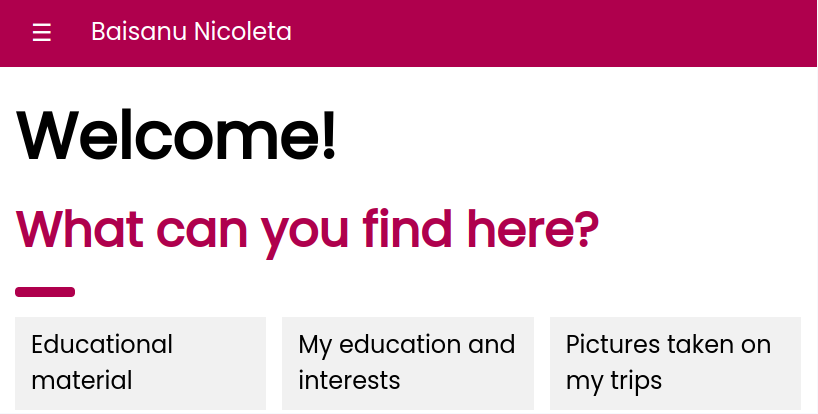Image resolution: width=818 pixels, height=414 pixels.
Task: Click the name 'Baisanu' in the header
Action: pos(139,31)
